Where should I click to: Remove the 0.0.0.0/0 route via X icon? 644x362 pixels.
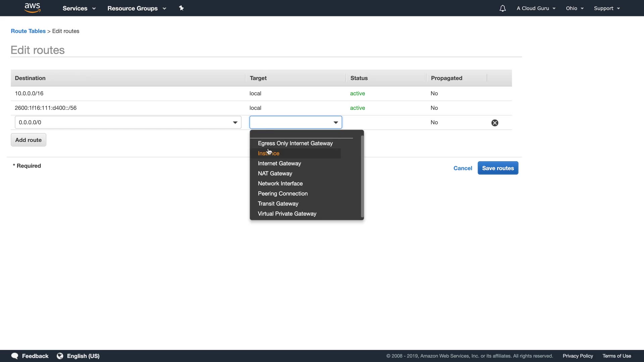(495, 123)
